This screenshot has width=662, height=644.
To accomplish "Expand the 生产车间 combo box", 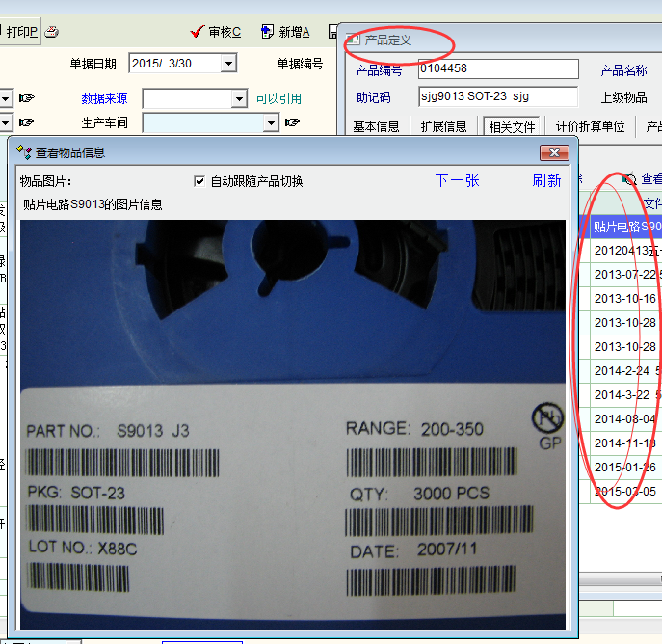I will pos(271,122).
